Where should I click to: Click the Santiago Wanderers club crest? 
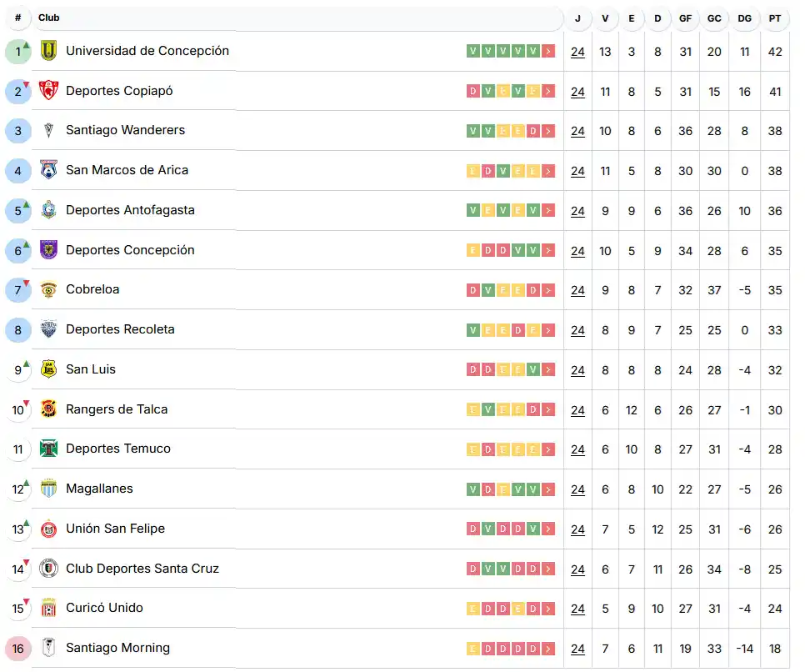(x=49, y=131)
